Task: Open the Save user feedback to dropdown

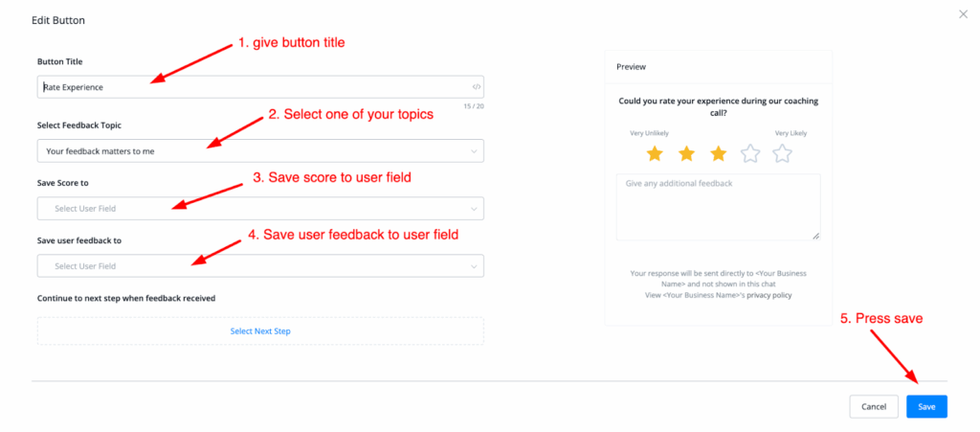Action: pyautogui.click(x=259, y=266)
